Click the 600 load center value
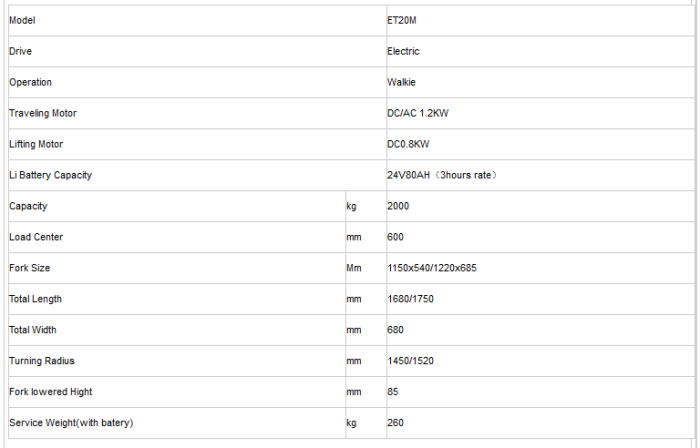This screenshot has height=448, width=700. [395, 237]
